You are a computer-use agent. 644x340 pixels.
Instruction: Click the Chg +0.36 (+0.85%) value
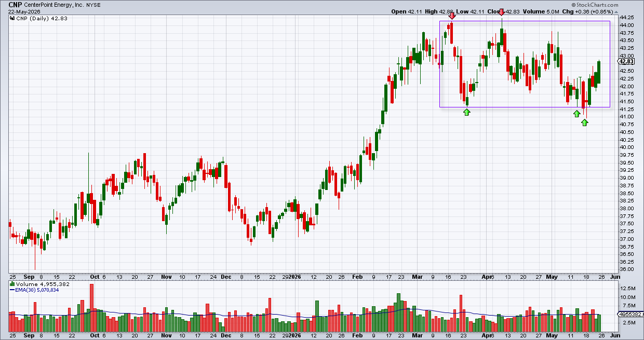(588, 11)
